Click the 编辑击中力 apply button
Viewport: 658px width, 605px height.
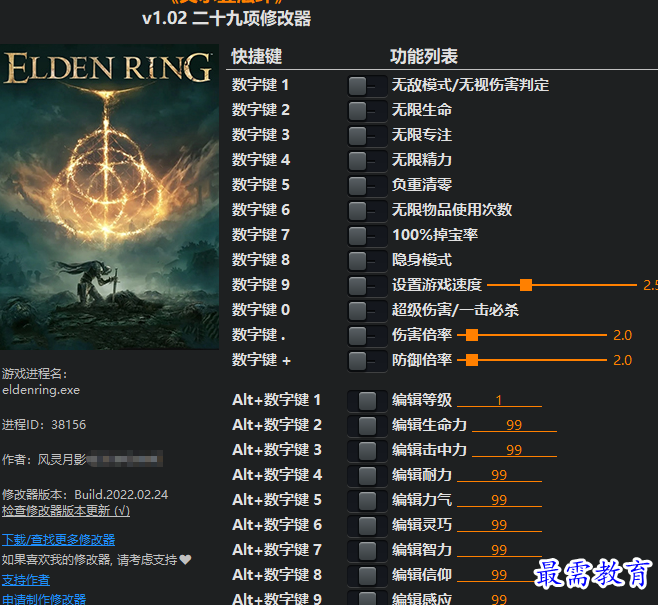click(x=367, y=451)
